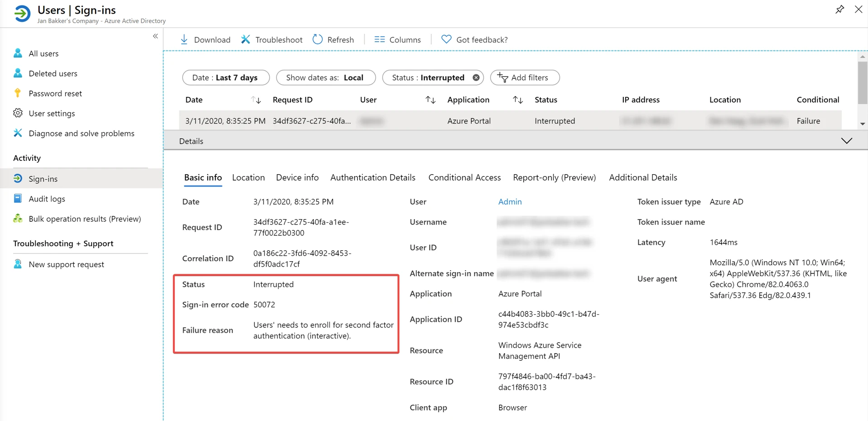Select the Latency value 1644ms
Image resolution: width=868 pixels, height=421 pixels.
(x=723, y=242)
